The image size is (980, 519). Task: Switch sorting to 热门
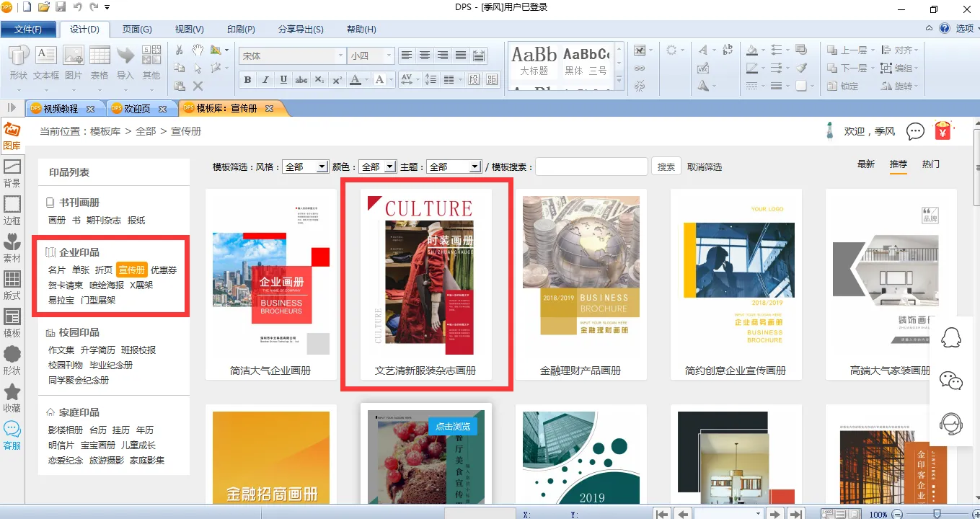coord(930,164)
